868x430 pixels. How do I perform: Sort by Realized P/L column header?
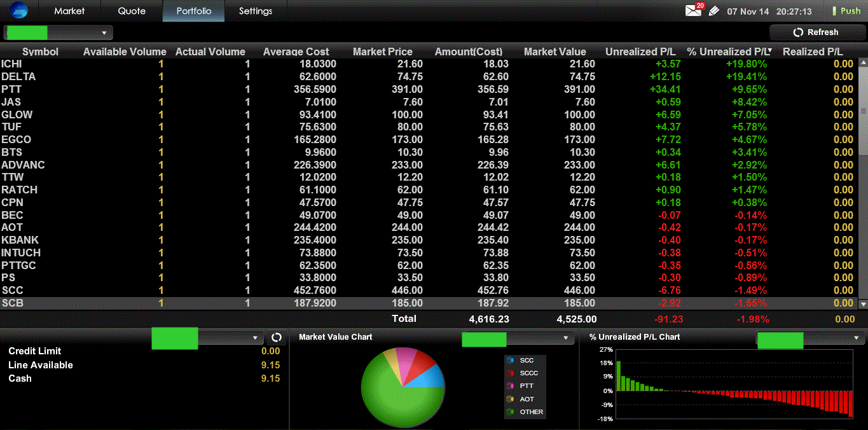tap(813, 52)
